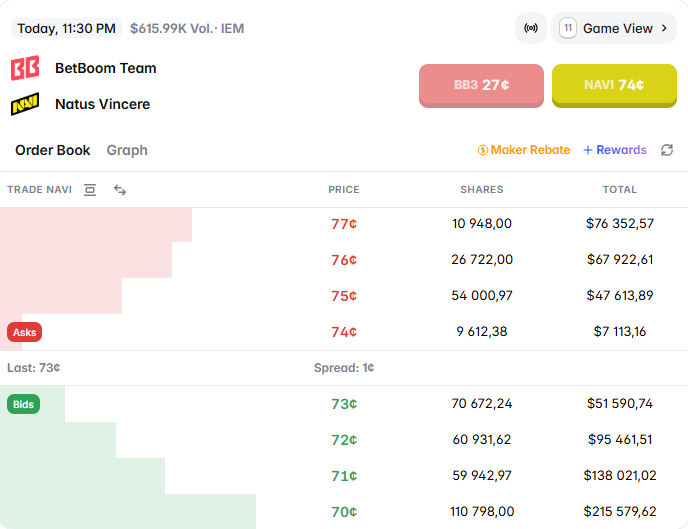Click the PRICE column header
The width and height of the screenshot is (688, 529).
tap(344, 189)
